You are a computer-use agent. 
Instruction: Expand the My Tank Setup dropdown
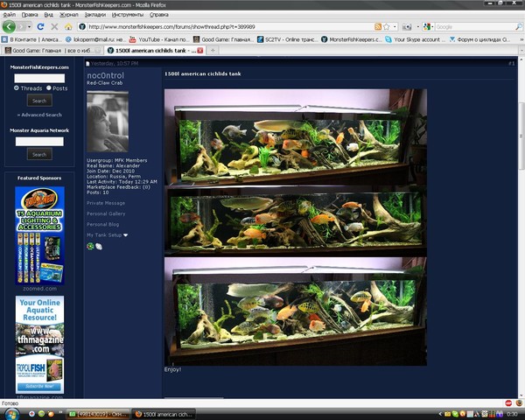pyautogui.click(x=125, y=235)
